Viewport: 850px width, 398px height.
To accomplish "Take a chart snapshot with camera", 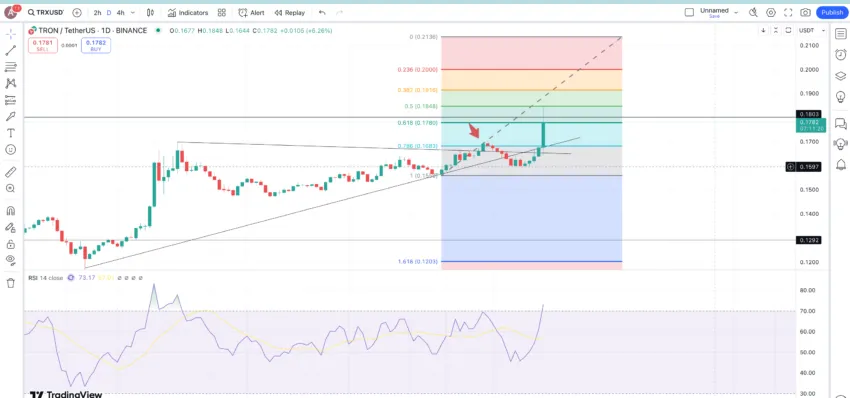I will click(806, 12).
